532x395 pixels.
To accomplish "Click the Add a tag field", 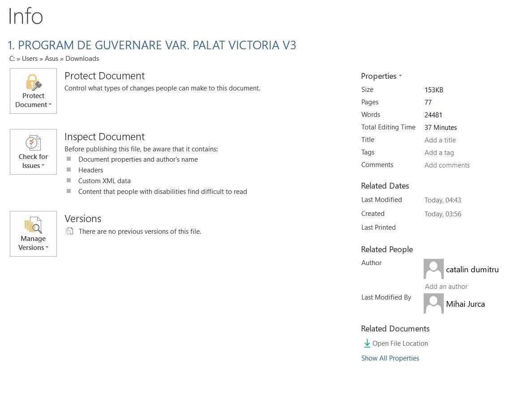I will [439, 153].
